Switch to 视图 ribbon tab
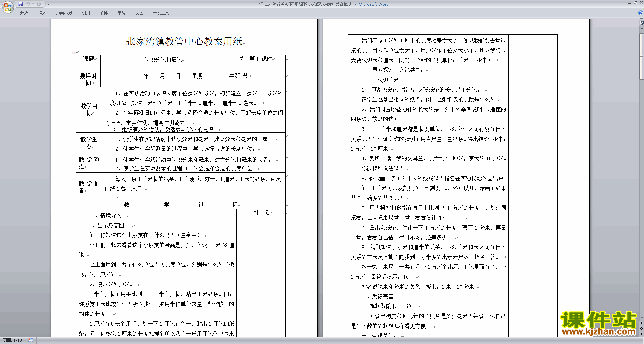Screen dimensions: 644x344 [139, 13]
